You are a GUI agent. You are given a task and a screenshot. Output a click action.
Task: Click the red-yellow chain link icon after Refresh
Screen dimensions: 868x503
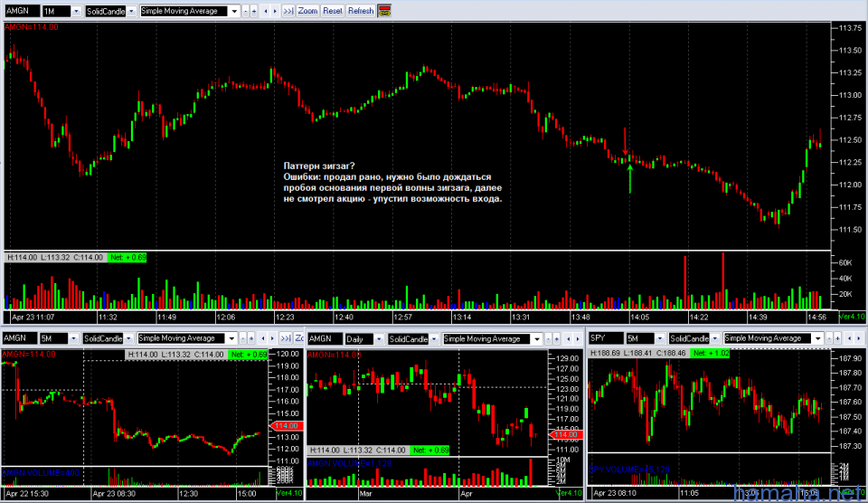(384, 11)
